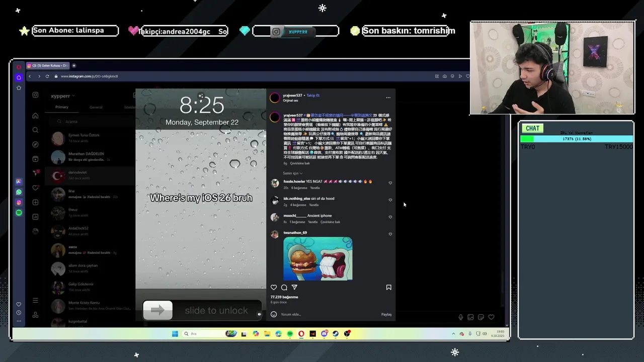Open Spotify from Windows taskbar
The width and height of the screenshot is (644, 362).
290,334
